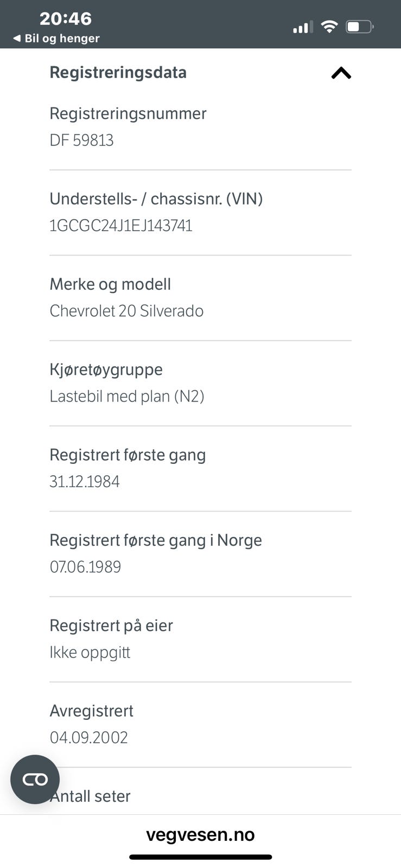The height and width of the screenshot is (868, 401).
Task: Tap the battery indicator icon
Action: click(x=359, y=27)
